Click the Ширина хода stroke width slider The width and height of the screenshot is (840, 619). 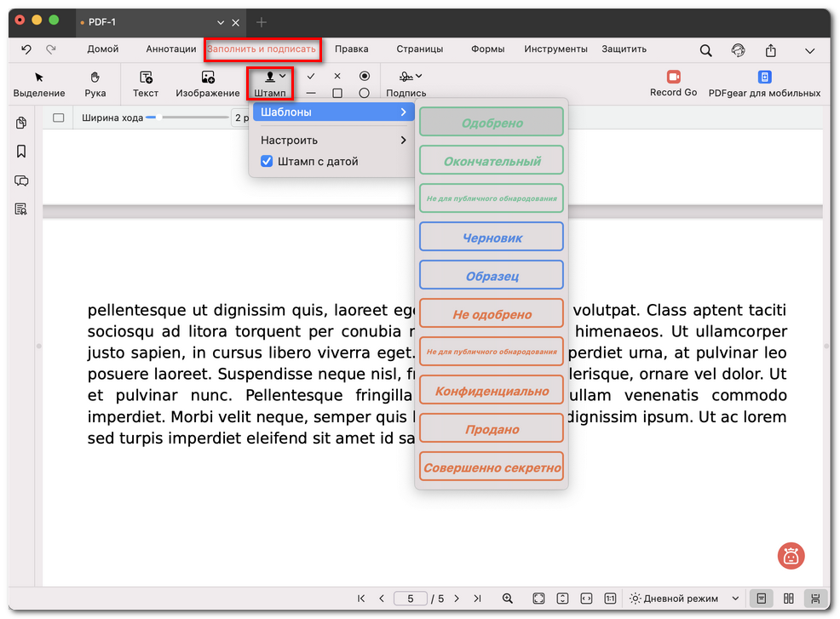click(187, 117)
